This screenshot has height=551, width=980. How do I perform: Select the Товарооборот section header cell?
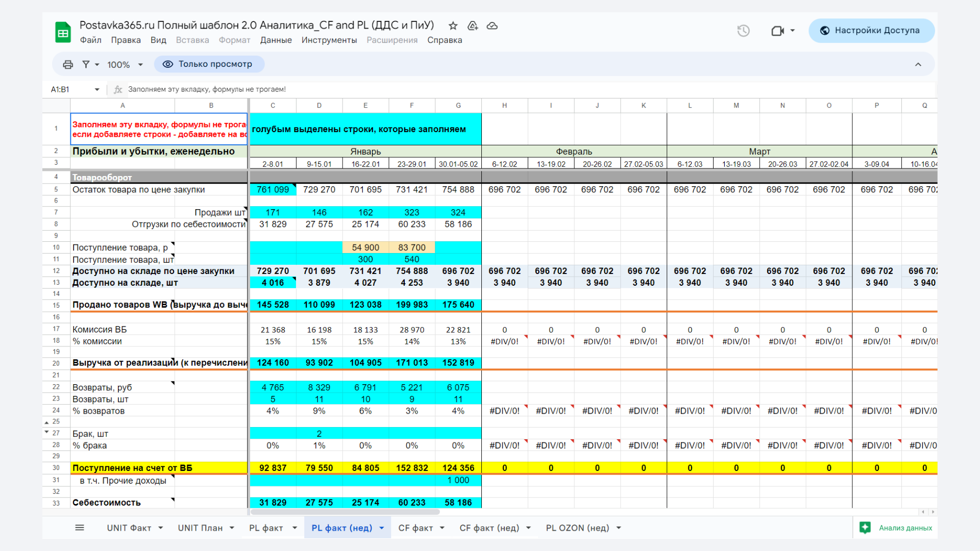point(159,178)
